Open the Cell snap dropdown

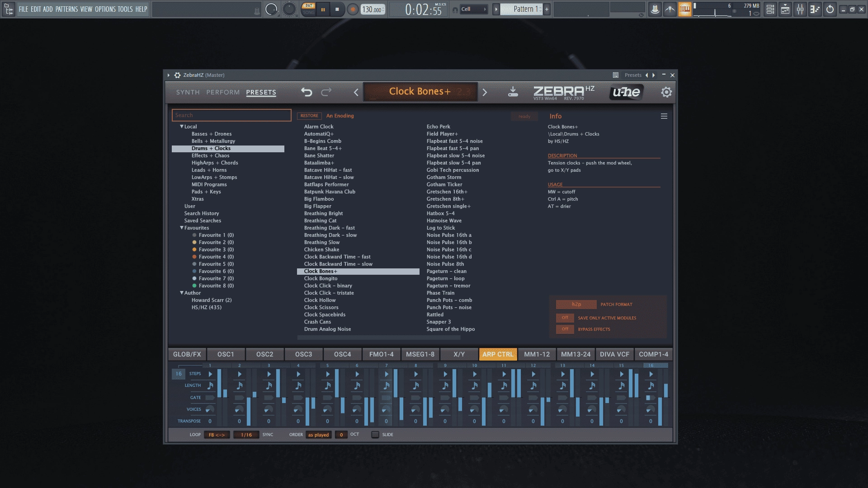(x=473, y=9)
